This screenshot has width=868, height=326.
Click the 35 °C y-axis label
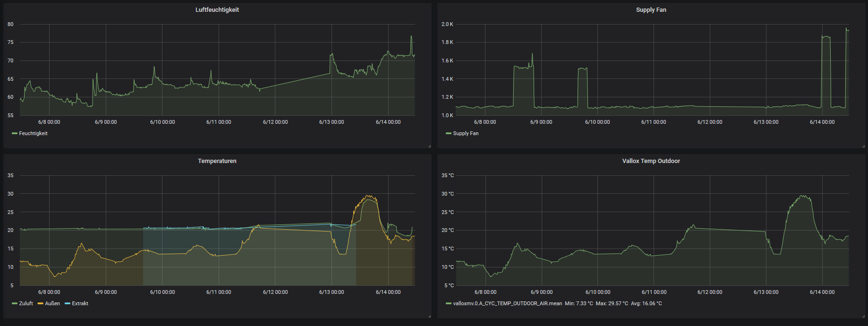click(x=447, y=175)
